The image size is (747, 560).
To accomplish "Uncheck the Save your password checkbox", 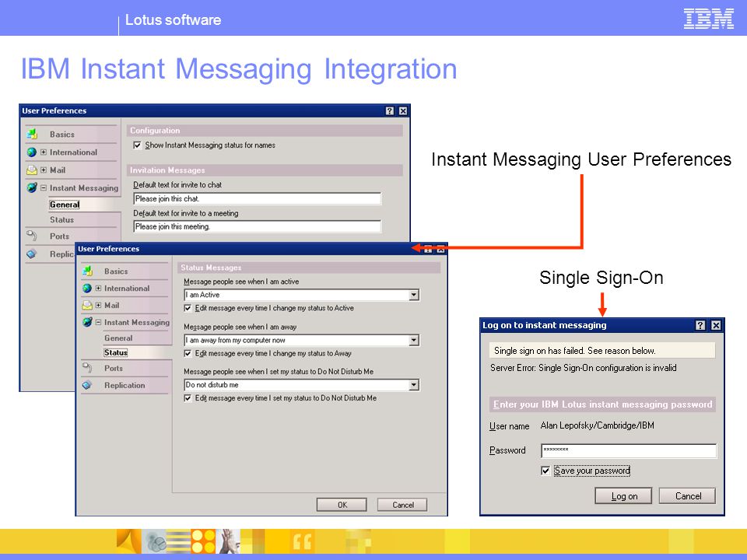I will (546, 471).
